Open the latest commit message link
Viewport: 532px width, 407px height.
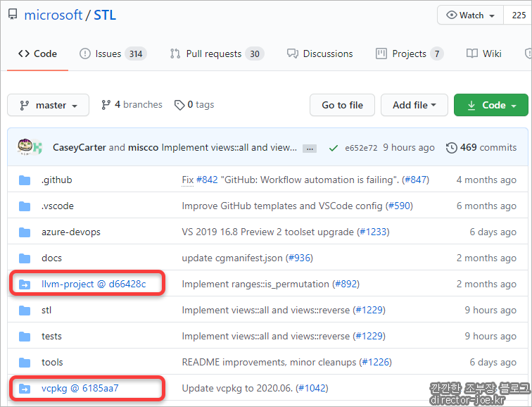(x=229, y=147)
